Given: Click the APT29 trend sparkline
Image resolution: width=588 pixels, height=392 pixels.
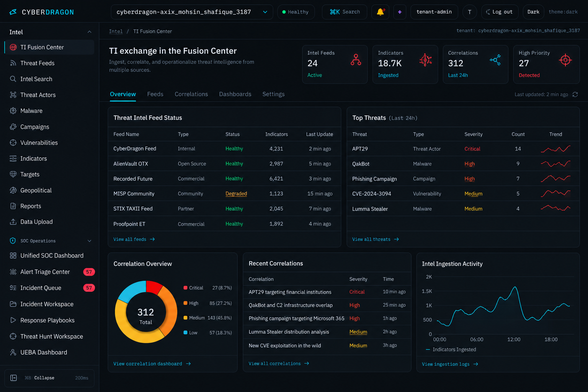Looking at the screenshot, I should point(555,149).
